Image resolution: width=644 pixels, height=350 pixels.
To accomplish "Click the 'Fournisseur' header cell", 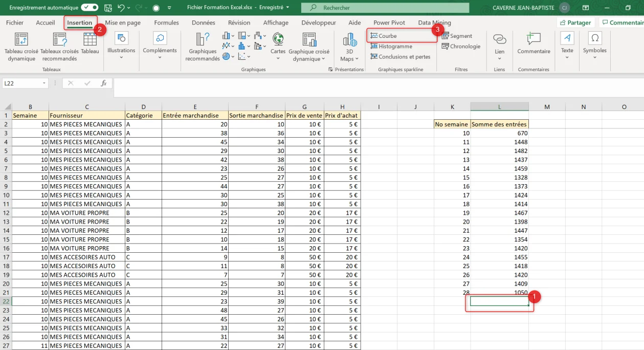I will tap(87, 116).
